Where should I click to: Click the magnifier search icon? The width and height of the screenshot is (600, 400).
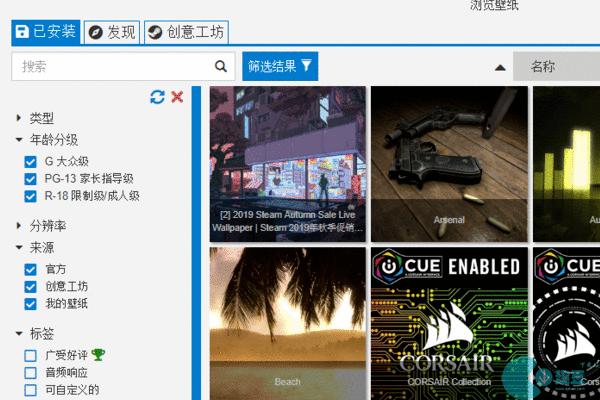221,67
